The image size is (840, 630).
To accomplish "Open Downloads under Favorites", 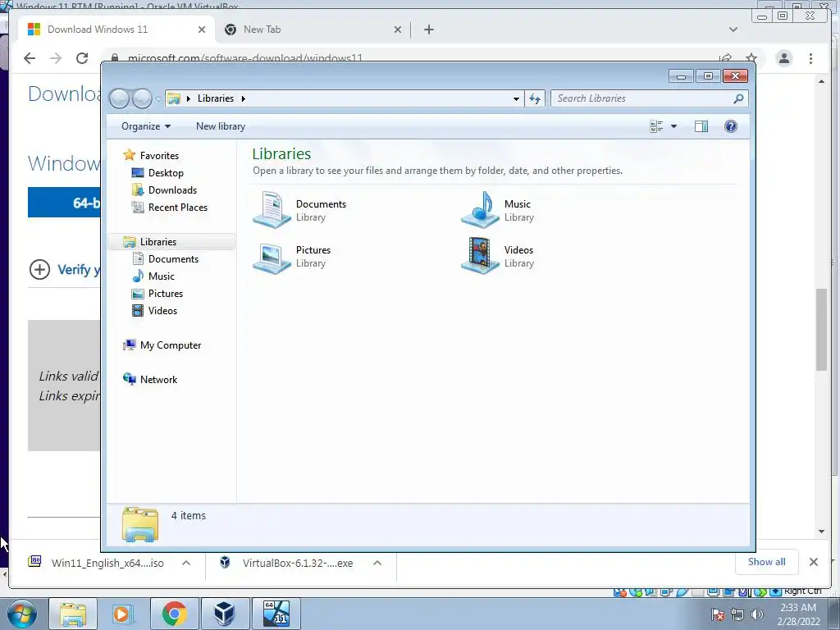I will (x=172, y=189).
